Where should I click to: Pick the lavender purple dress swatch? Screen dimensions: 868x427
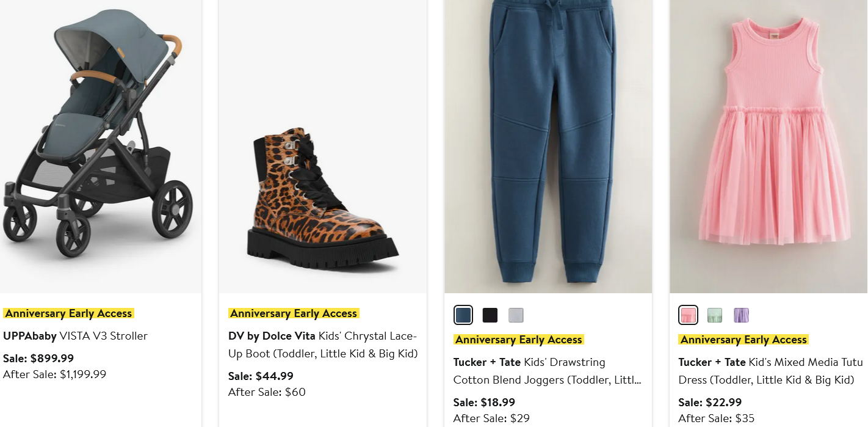(741, 315)
